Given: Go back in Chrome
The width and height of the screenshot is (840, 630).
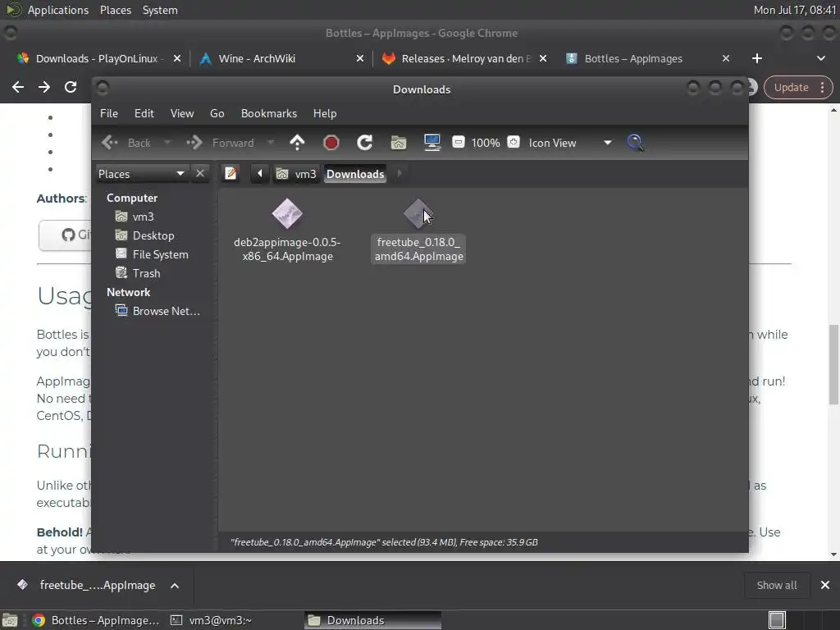Looking at the screenshot, I should tap(18, 87).
